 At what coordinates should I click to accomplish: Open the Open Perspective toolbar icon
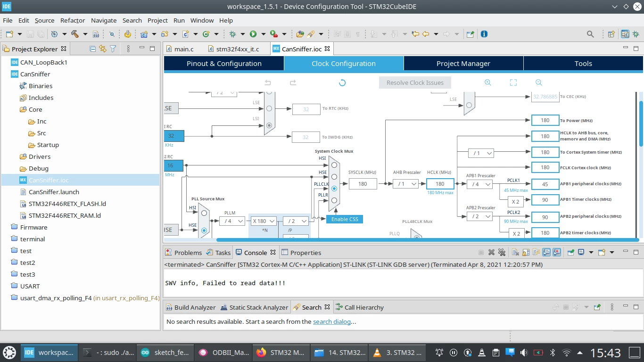(611, 34)
